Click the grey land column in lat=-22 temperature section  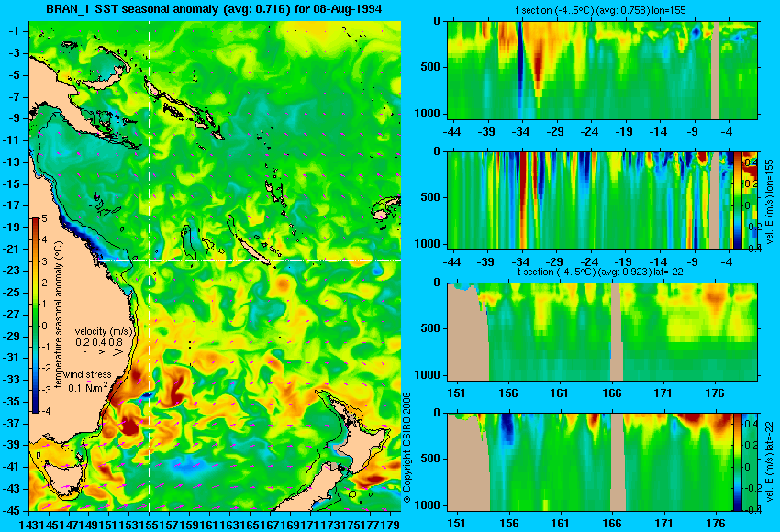(616, 332)
